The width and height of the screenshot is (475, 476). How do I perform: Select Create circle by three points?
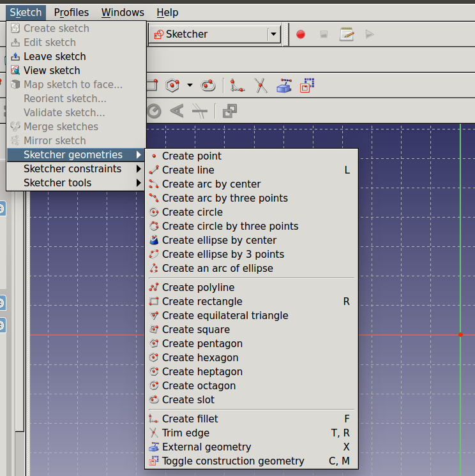click(252, 226)
